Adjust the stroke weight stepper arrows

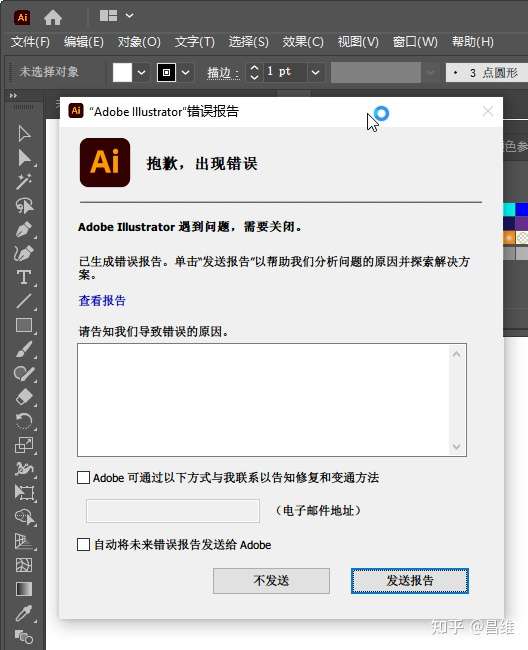pyautogui.click(x=254, y=73)
